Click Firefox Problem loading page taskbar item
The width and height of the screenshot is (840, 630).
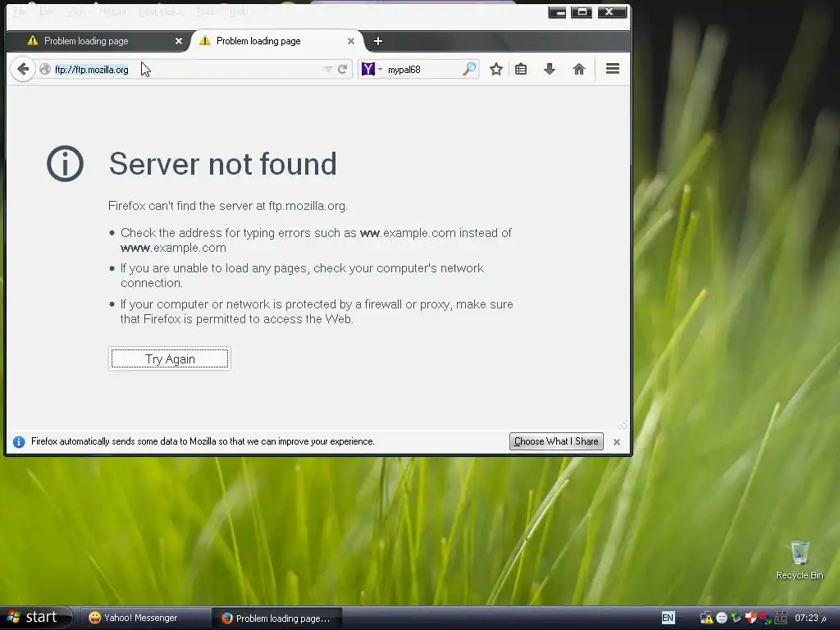click(x=277, y=619)
